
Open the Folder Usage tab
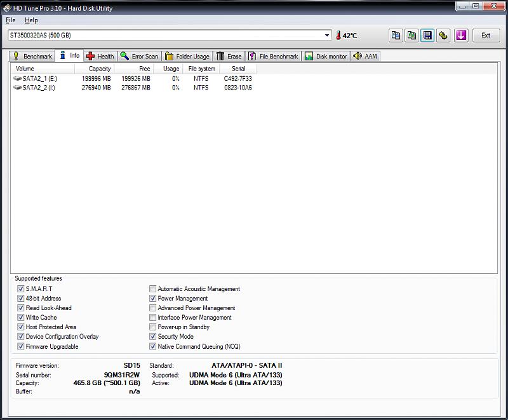coord(187,57)
